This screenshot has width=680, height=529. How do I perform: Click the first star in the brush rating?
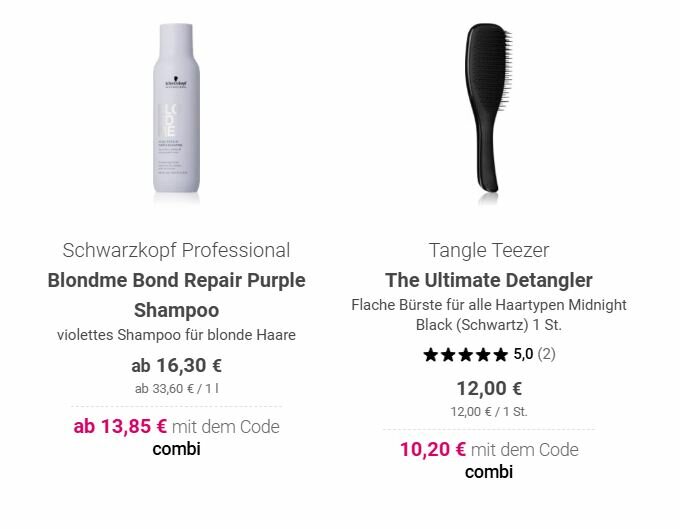(x=431, y=354)
